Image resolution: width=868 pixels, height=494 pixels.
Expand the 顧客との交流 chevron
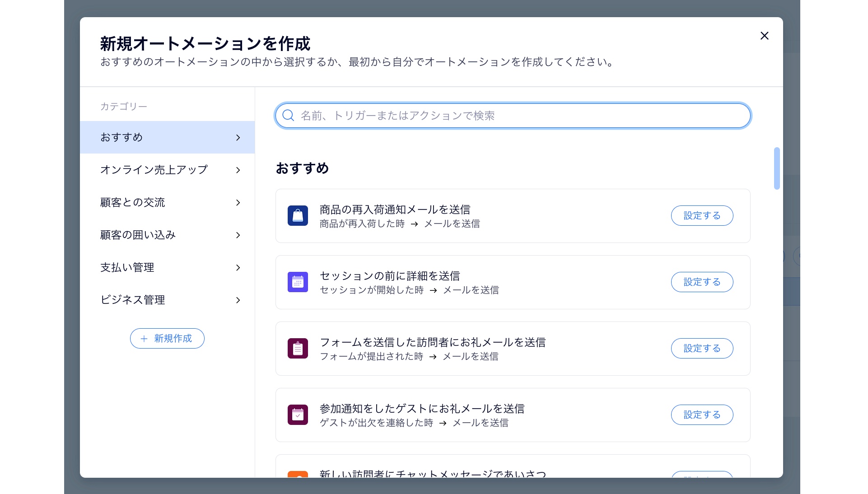coord(238,203)
